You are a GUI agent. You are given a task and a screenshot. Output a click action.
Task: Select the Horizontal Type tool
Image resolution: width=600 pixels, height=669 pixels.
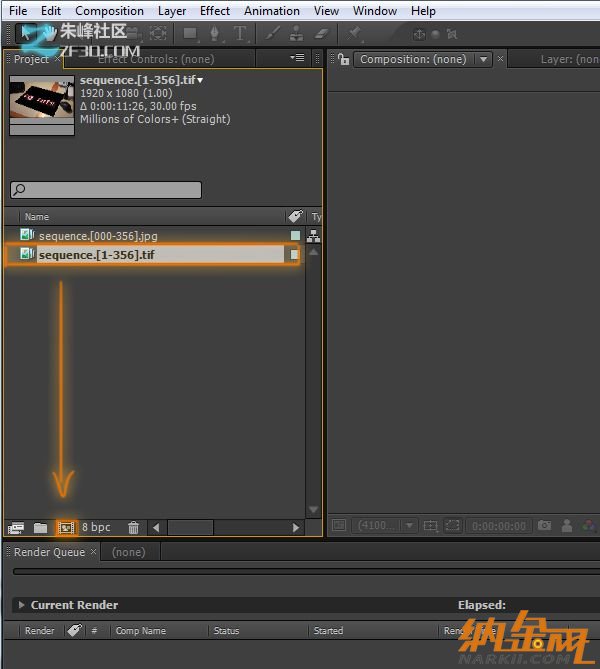pos(240,33)
